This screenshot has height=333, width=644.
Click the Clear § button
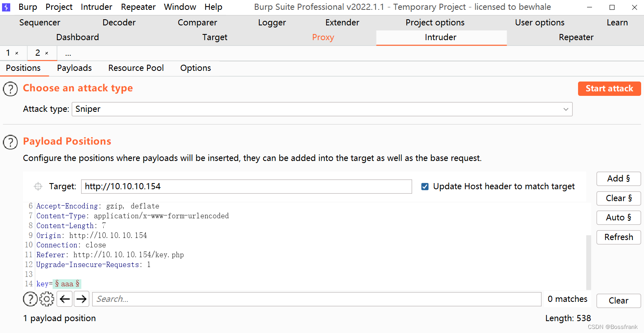tap(619, 198)
